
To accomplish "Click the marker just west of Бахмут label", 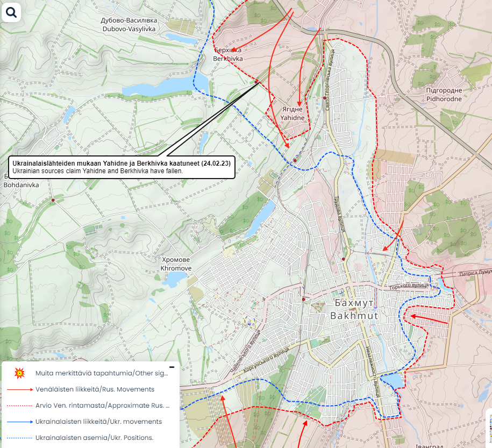I will [304, 299].
